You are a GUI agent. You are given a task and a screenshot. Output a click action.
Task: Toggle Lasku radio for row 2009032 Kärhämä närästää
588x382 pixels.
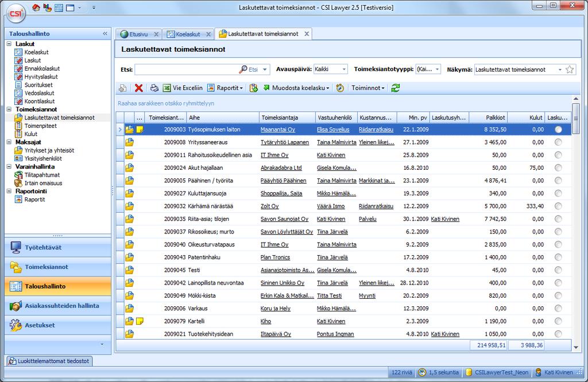coord(558,206)
